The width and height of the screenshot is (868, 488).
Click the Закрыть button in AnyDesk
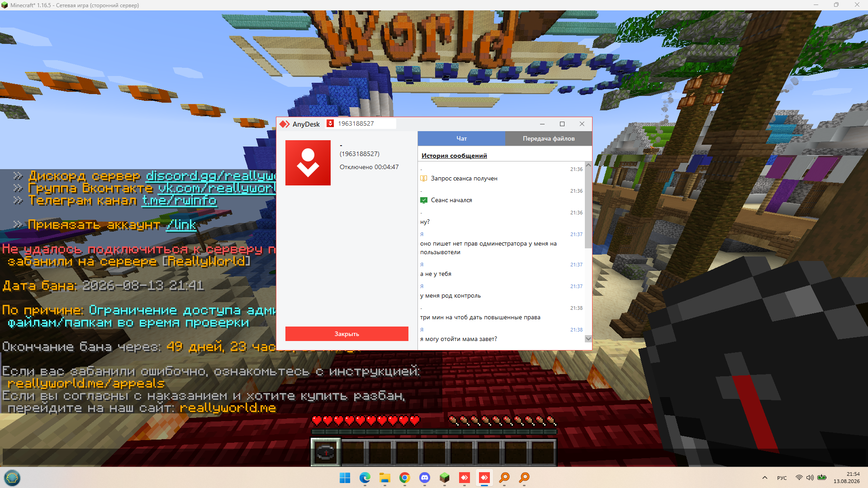click(x=347, y=334)
